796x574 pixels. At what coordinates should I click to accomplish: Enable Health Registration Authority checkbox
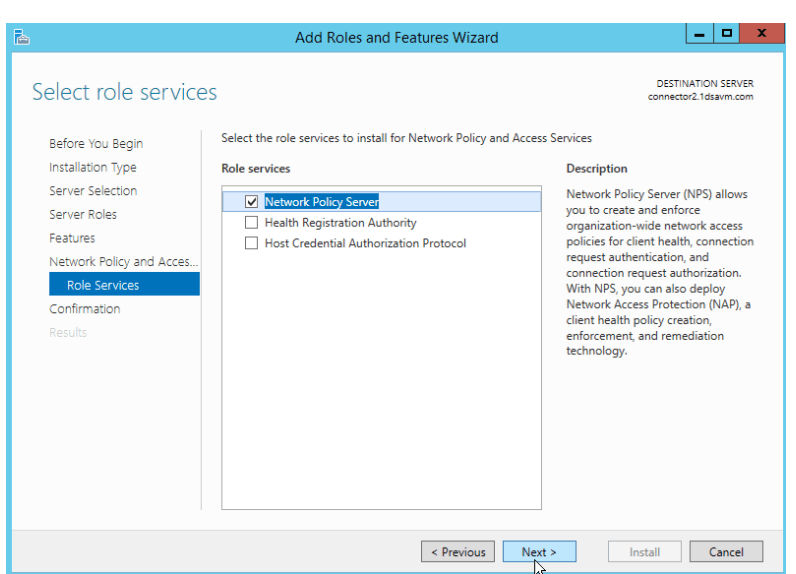(x=251, y=223)
